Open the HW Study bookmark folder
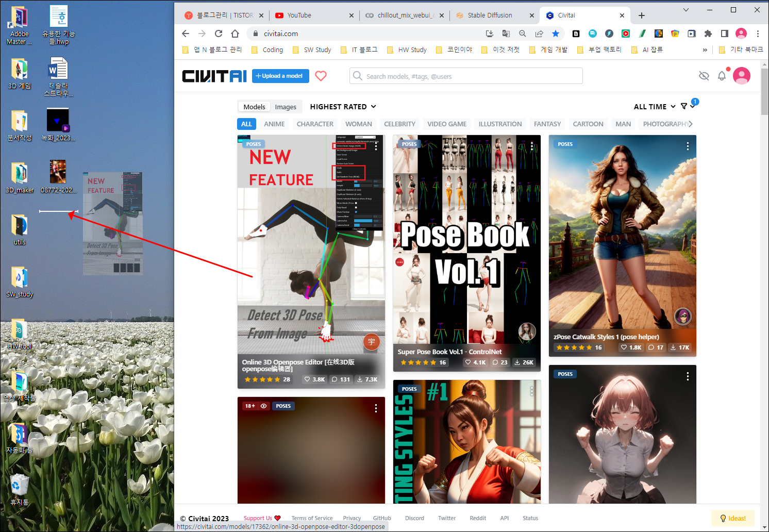 407,49
